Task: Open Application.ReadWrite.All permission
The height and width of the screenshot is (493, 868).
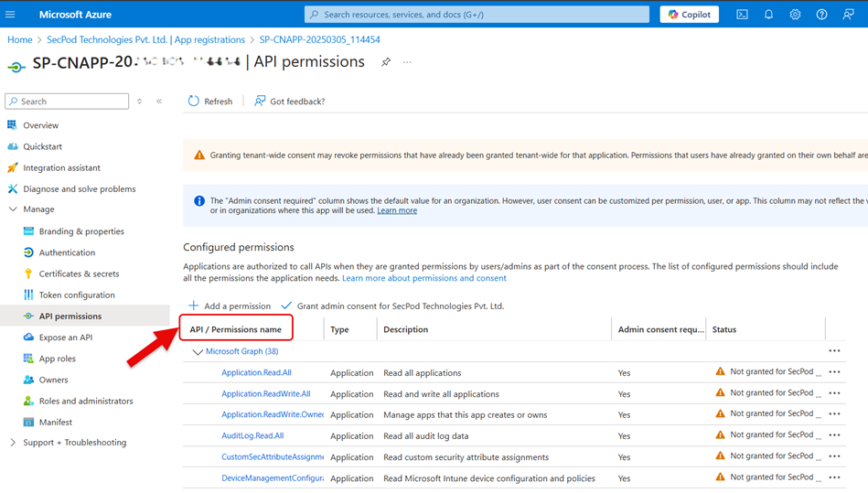Action: point(266,394)
